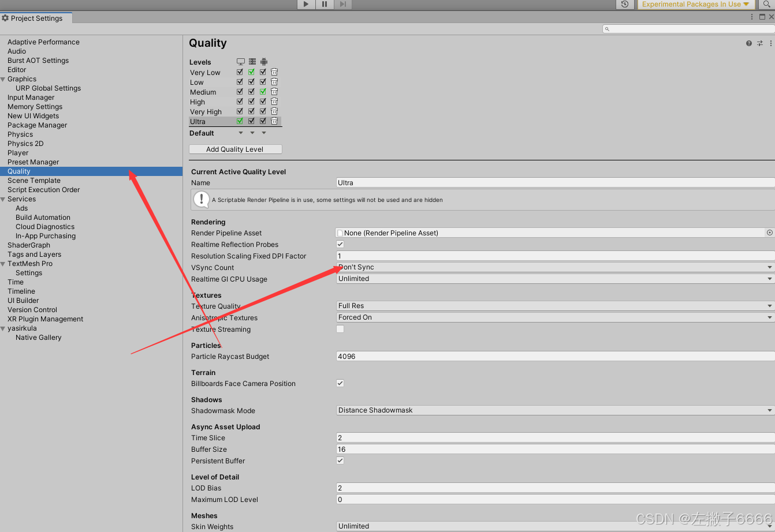The height and width of the screenshot is (532, 775).
Task: Uncheck Billboards Face Camera Position
Action: pyautogui.click(x=340, y=383)
